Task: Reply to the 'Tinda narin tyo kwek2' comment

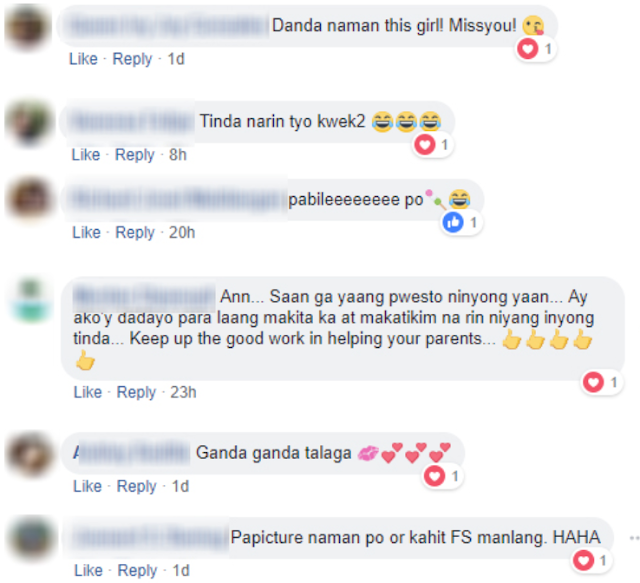Action: pyautogui.click(x=135, y=155)
